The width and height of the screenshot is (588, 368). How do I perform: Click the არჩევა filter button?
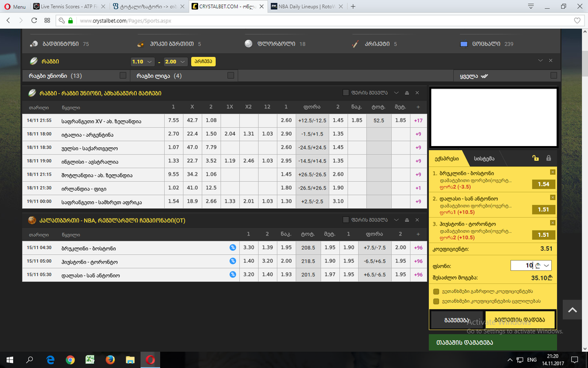tap(203, 62)
